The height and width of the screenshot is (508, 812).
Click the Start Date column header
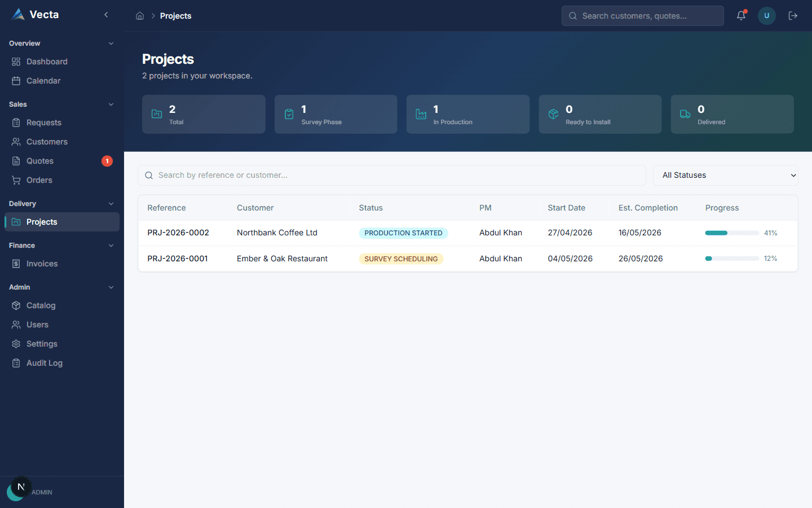click(566, 208)
